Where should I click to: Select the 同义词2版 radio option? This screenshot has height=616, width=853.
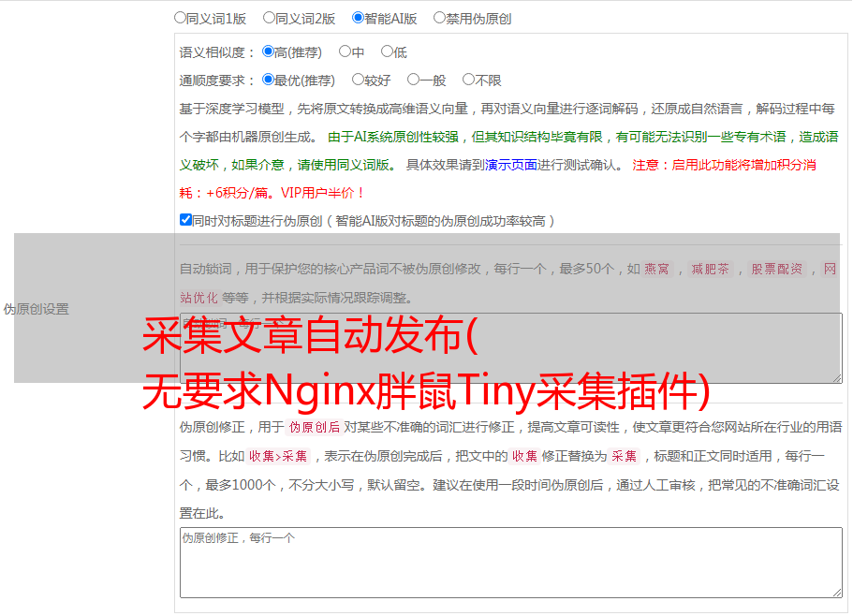pos(269,18)
